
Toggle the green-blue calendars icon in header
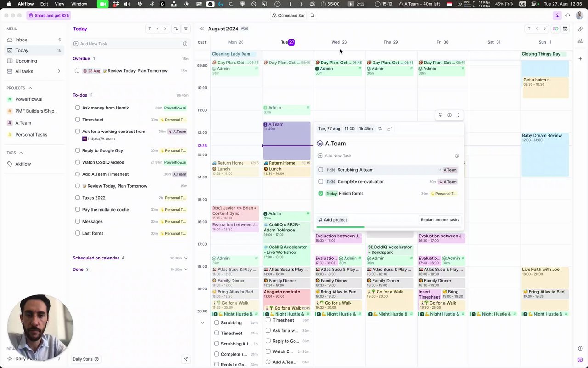[x=555, y=29]
